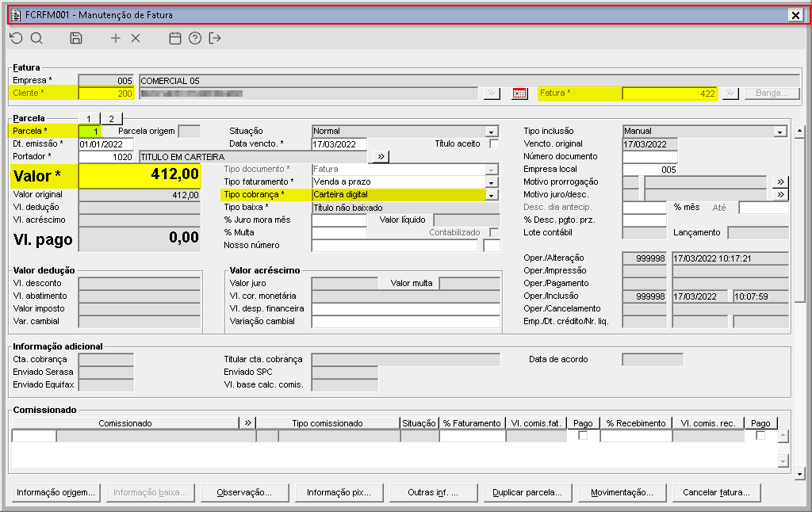812x512 pixels.
Task: Click the undo/refresh toolbar icon
Action: point(17,38)
